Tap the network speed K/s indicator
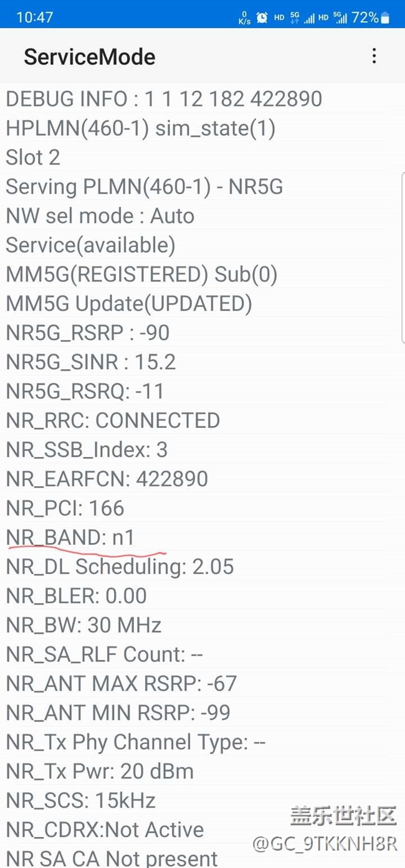 tap(244, 18)
